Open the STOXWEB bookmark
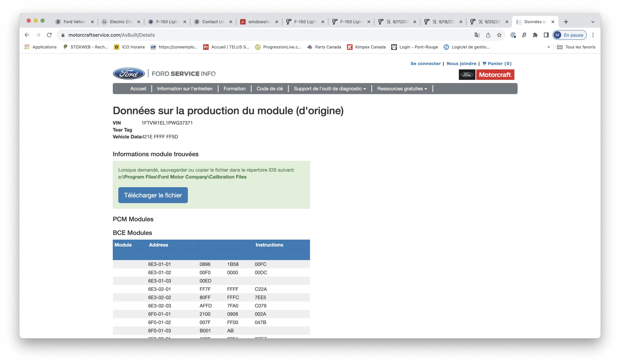The height and width of the screenshot is (364, 620). (85, 47)
